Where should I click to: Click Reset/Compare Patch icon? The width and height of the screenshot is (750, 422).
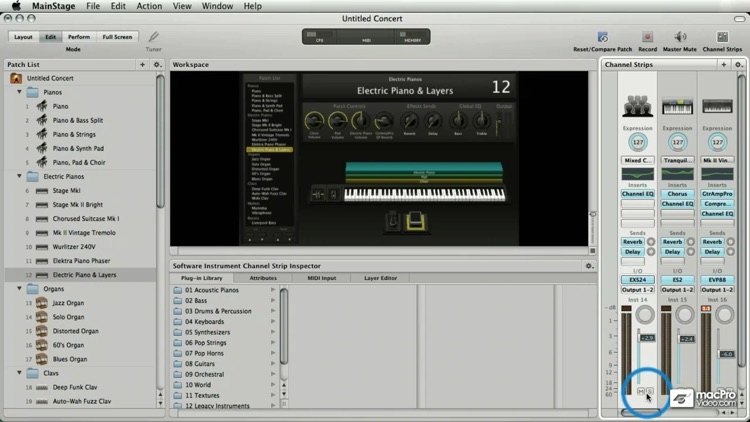[603, 37]
